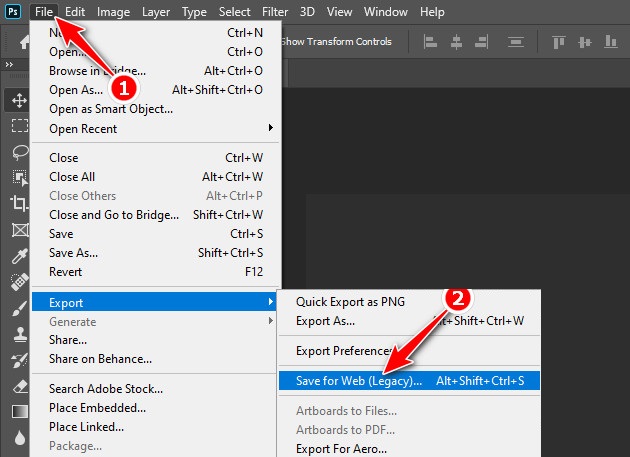
Task: Expand the Open Recent submenu
Action: tap(155, 129)
